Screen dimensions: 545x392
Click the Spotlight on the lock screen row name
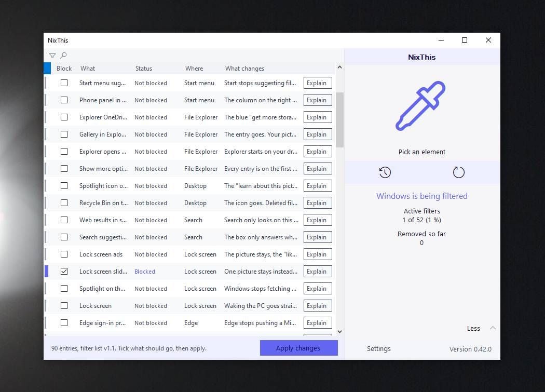(x=102, y=289)
